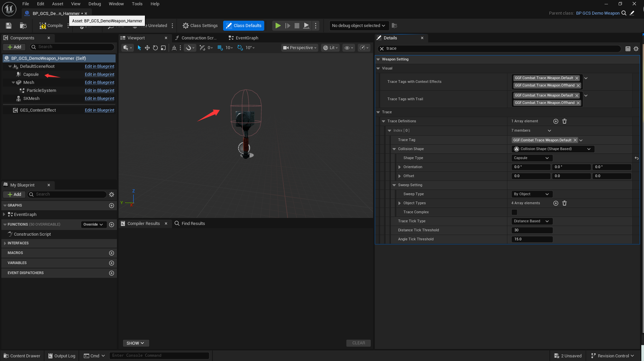Reset Shape Type to default arrow

(x=637, y=158)
